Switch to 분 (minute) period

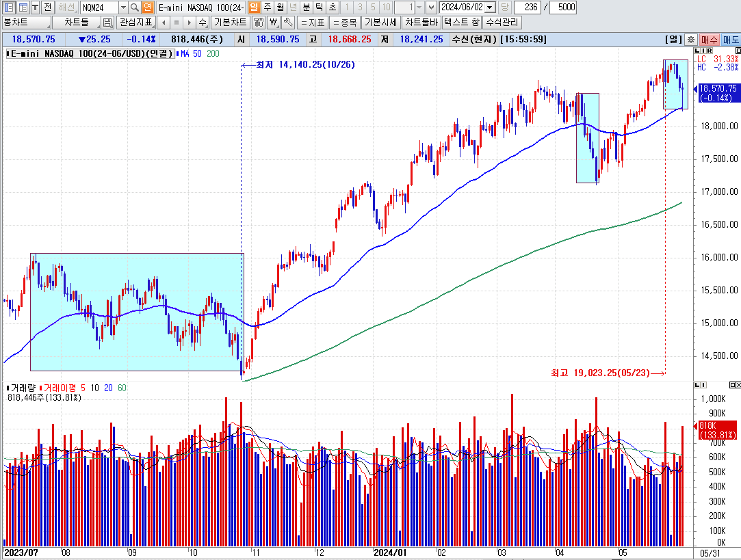click(x=306, y=8)
